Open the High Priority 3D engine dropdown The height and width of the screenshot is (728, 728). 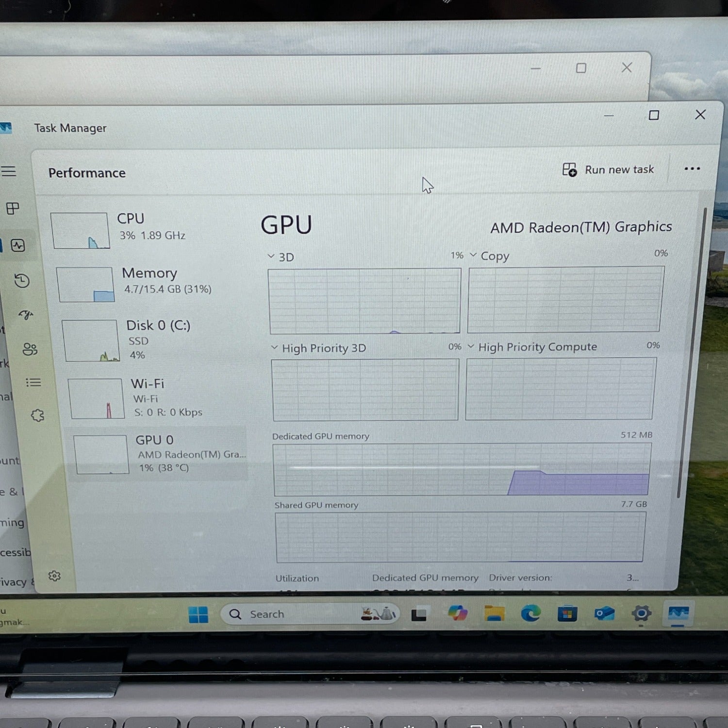pos(275,347)
